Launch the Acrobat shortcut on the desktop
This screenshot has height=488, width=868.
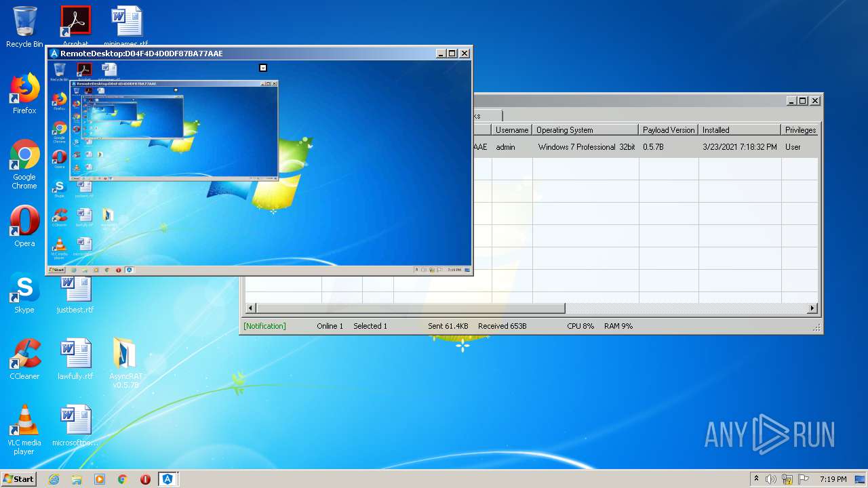click(75, 26)
